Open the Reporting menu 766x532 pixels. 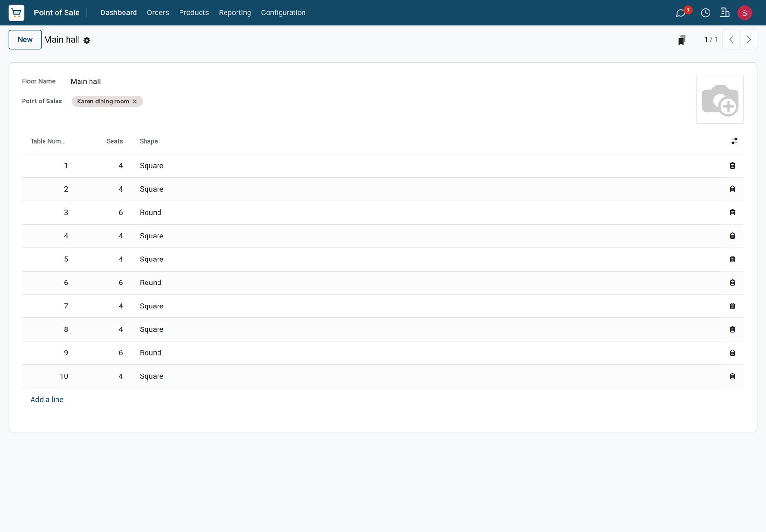pyautogui.click(x=235, y=13)
